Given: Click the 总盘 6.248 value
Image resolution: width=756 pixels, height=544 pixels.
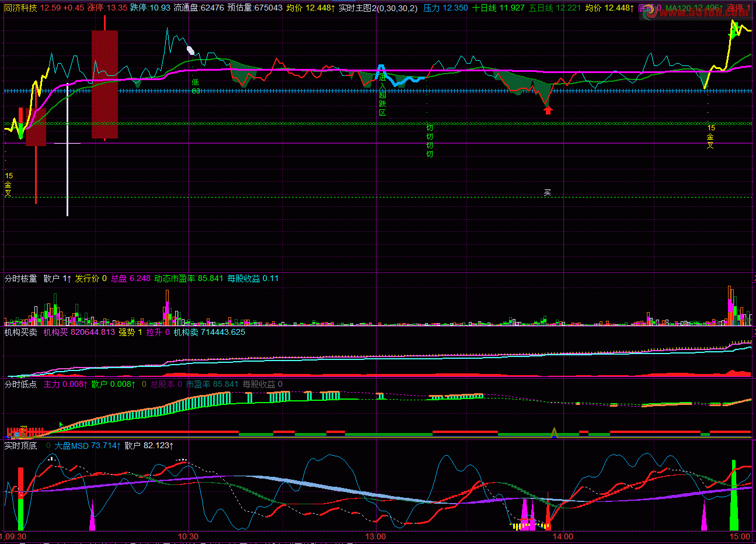Looking at the screenshot, I should (x=131, y=279).
